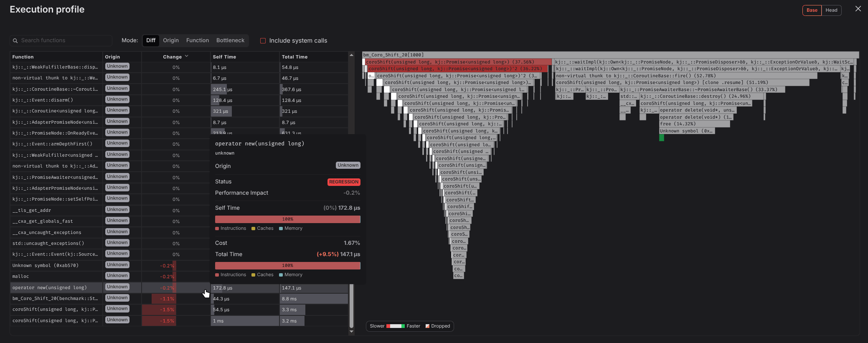868x343 pixels.
Task: Click the Change column sort arrow
Action: (x=186, y=56)
